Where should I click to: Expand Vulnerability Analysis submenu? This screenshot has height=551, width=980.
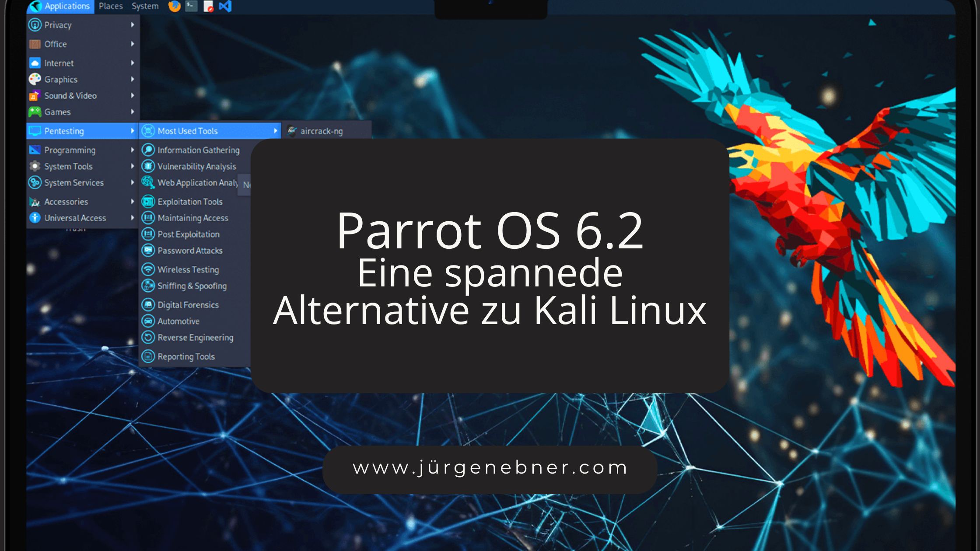pyautogui.click(x=195, y=165)
